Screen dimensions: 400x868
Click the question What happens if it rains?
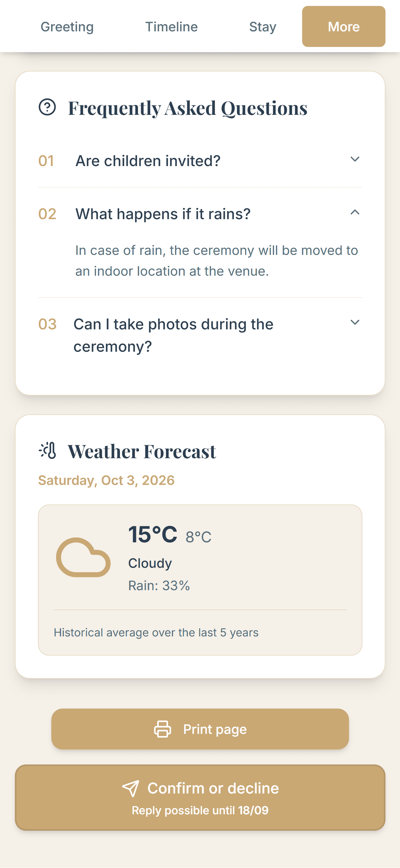point(163,214)
